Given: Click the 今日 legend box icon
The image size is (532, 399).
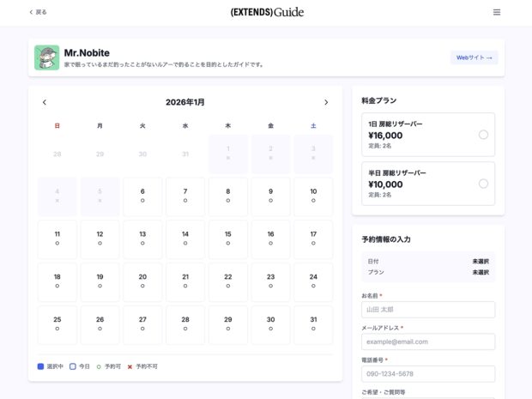Looking at the screenshot, I should coord(73,366).
